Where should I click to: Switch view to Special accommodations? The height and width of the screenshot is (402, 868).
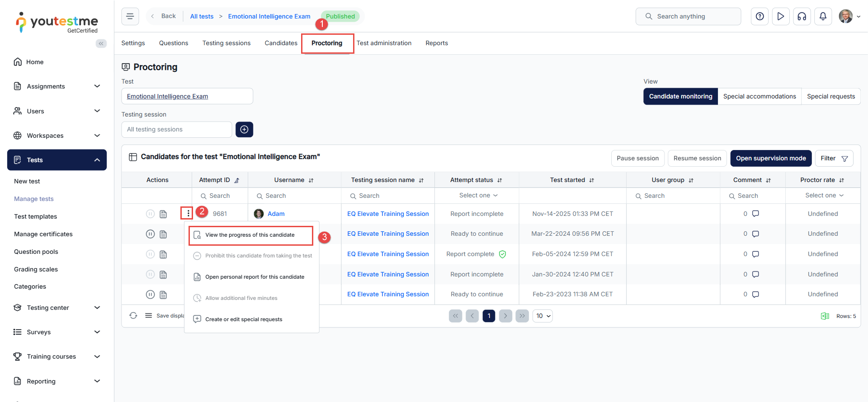tap(759, 97)
